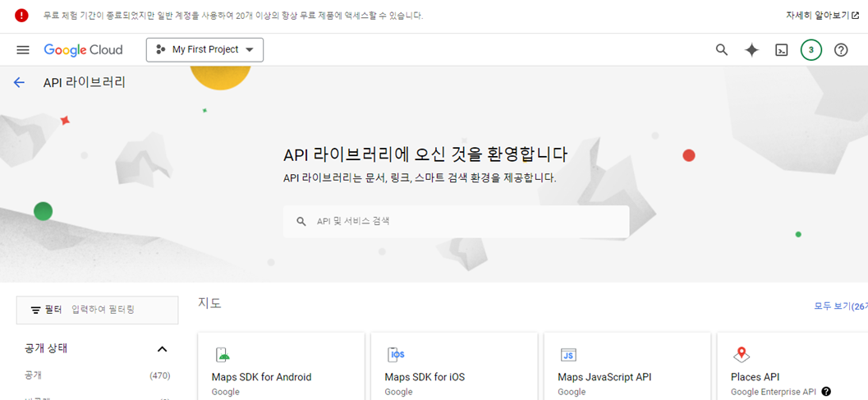Click the search magnifier in top bar

721,50
